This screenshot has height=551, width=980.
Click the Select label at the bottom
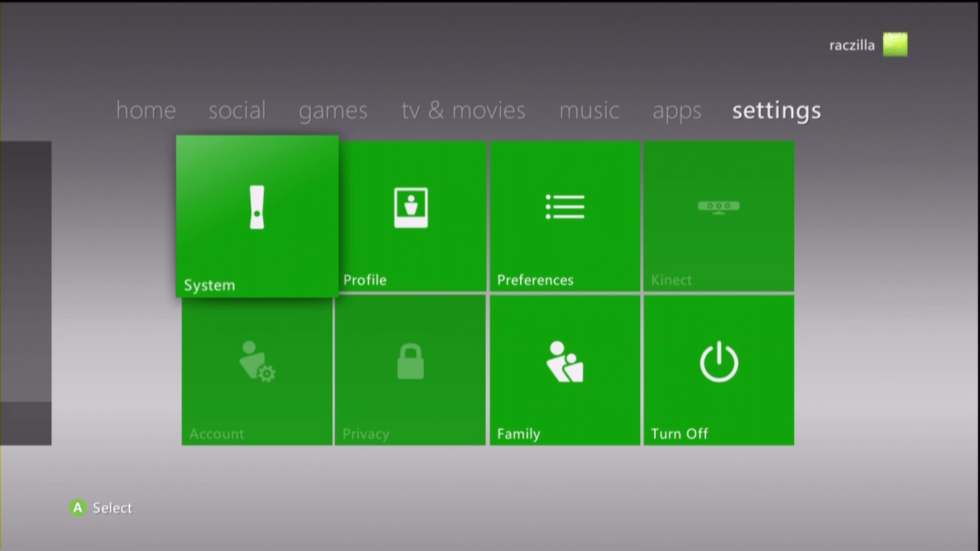coord(112,508)
